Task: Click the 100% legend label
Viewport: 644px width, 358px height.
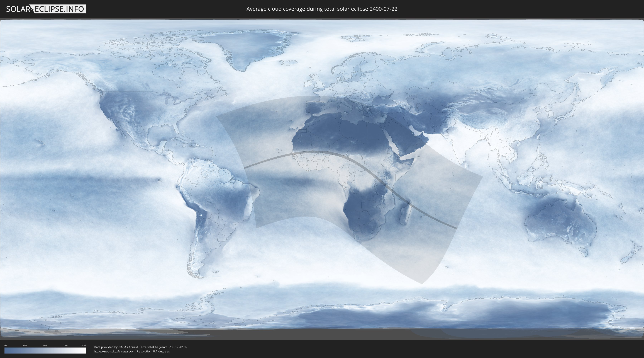Action: coord(83,345)
